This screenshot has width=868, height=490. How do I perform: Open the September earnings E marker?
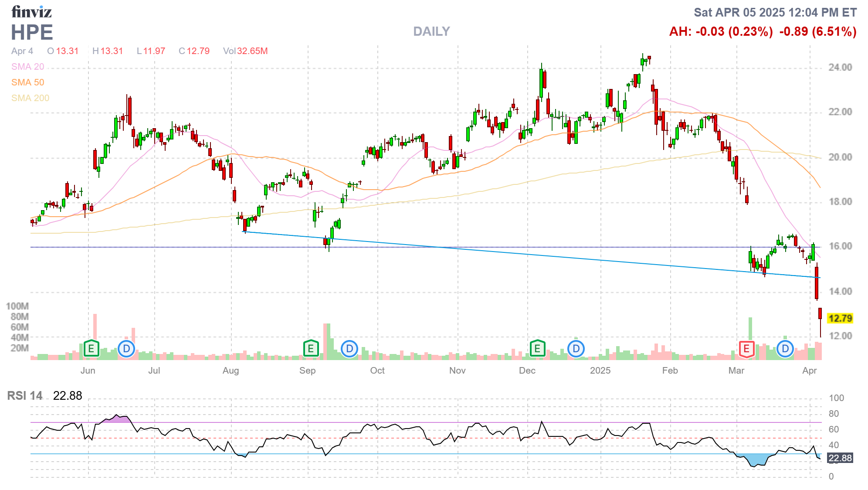(311, 349)
